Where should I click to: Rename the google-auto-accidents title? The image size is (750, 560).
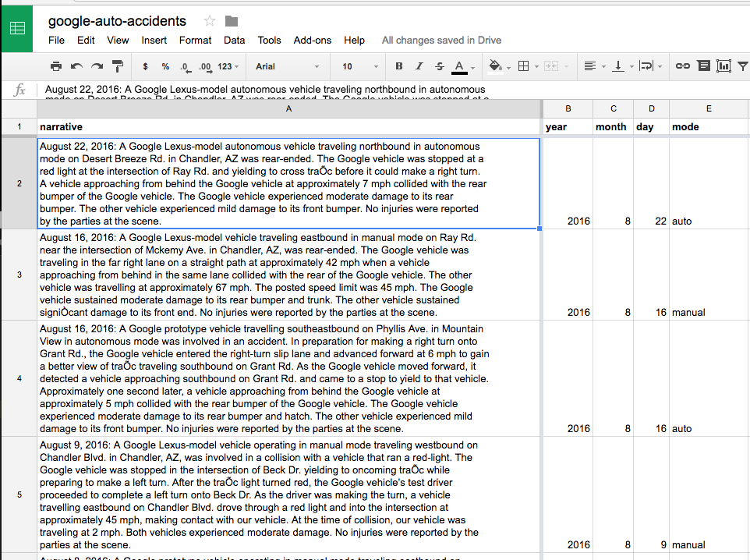point(117,21)
